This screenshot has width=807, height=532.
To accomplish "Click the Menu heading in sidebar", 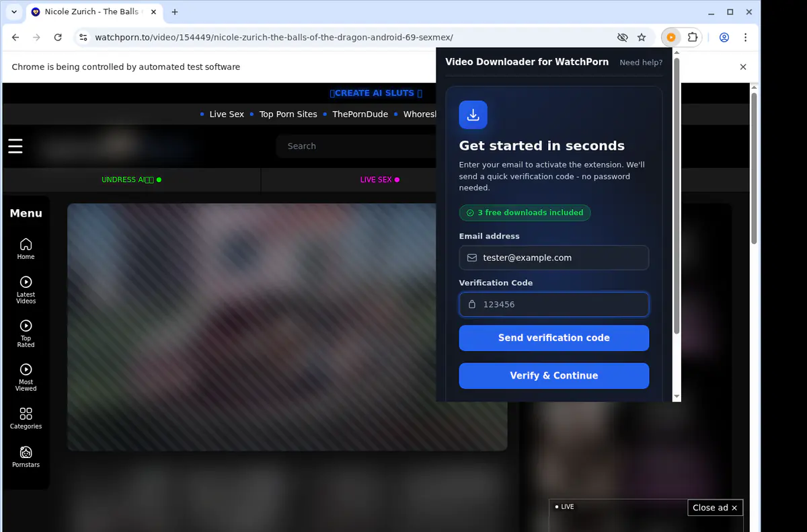I will pos(26,213).
